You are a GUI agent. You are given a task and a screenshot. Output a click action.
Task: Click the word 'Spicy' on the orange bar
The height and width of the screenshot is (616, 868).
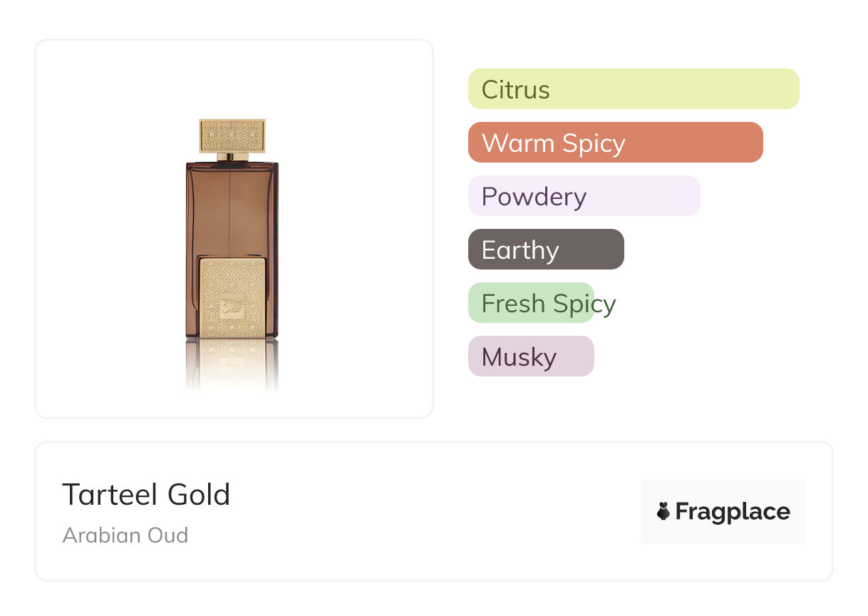pyautogui.click(x=594, y=144)
